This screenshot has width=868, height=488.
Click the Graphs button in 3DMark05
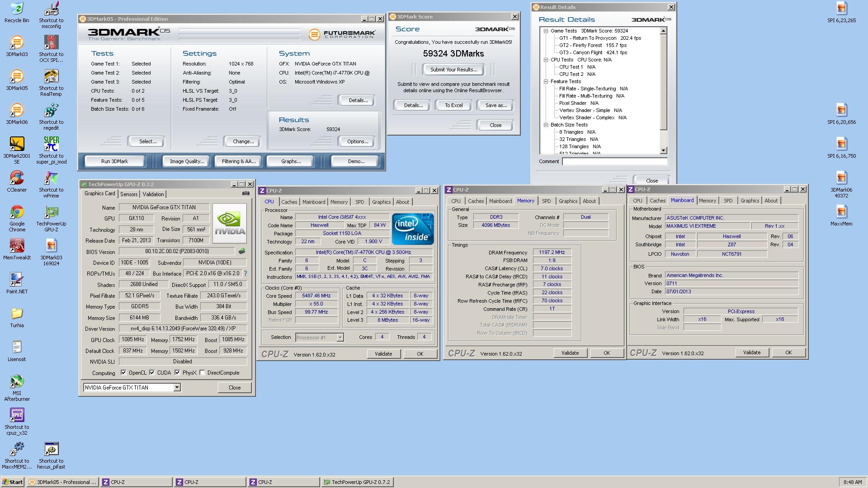coord(291,161)
